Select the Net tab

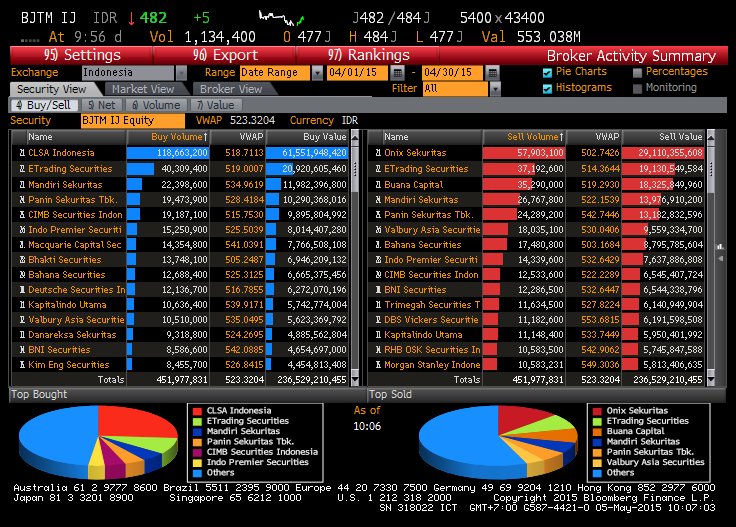click(102, 104)
